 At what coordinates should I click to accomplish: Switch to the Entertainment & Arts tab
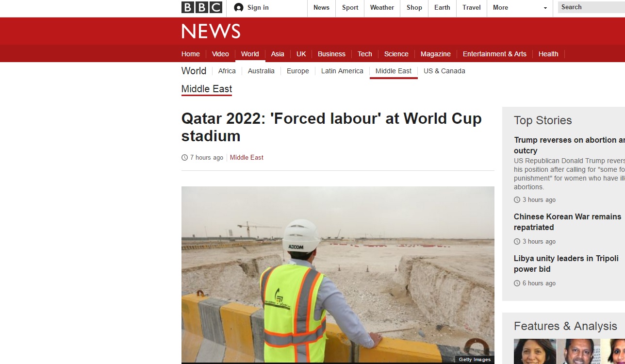coord(494,54)
